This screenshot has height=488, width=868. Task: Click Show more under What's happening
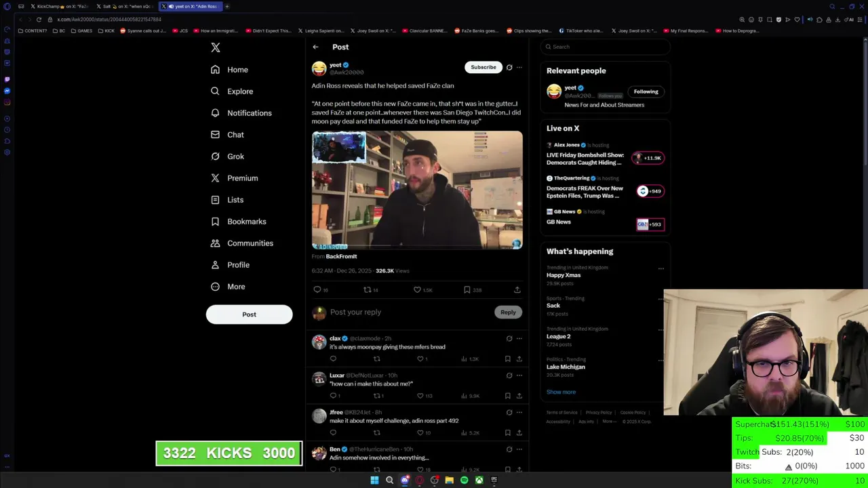pos(561,392)
